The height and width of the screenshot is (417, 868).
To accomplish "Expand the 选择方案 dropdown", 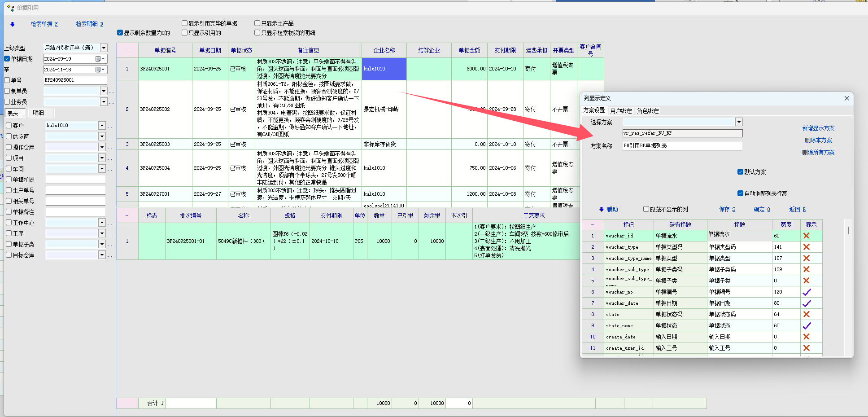I will (739, 122).
